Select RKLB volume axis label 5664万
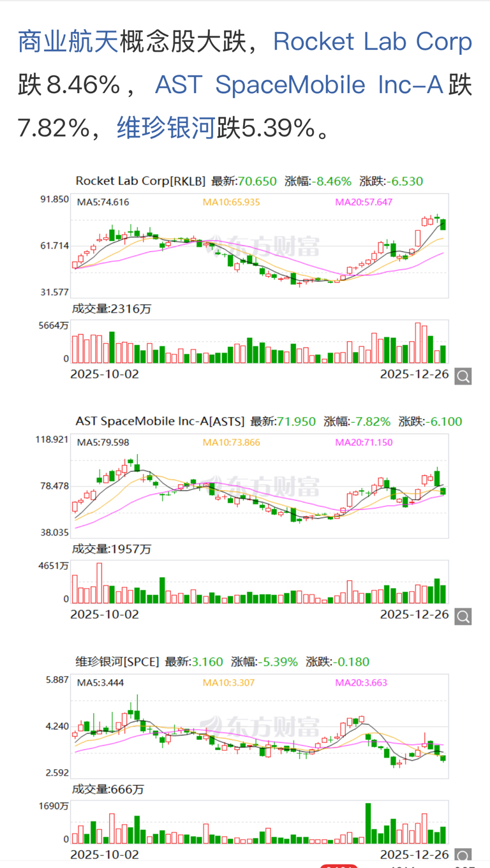Viewport: 490px width, 868px height. (x=54, y=325)
